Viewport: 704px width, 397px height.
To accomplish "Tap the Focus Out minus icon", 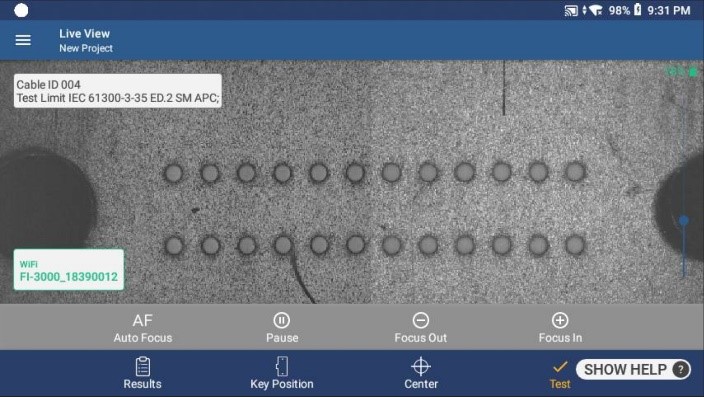I will pyautogui.click(x=421, y=320).
